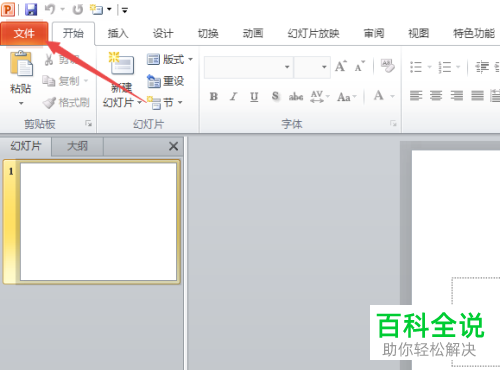The image size is (500, 370).
Task: Open the 字体 Font dialog launcher
Action: 393,124
